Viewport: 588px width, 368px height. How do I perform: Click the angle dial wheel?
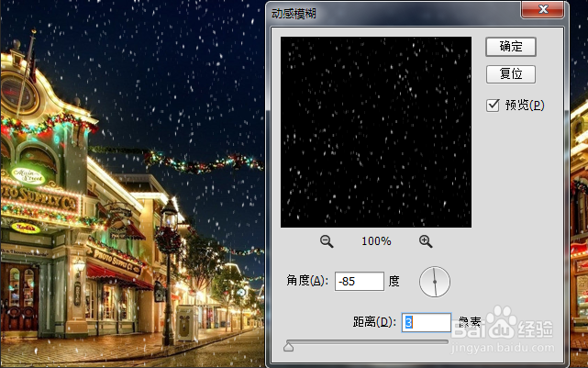click(435, 282)
